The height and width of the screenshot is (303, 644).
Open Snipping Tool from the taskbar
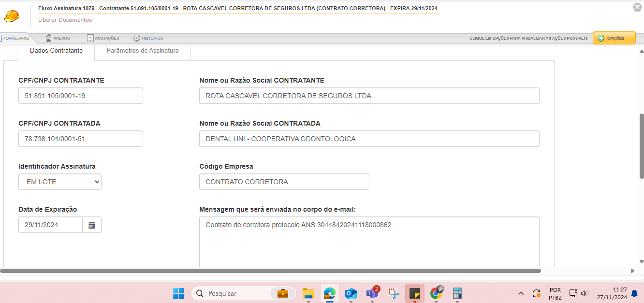(394, 293)
